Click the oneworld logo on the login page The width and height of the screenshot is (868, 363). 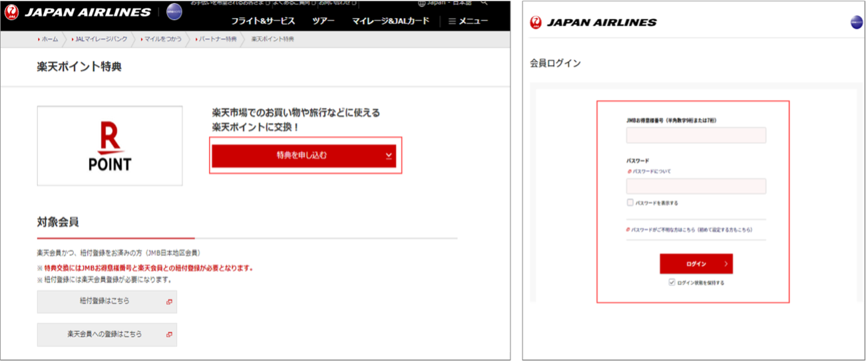(857, 23)
